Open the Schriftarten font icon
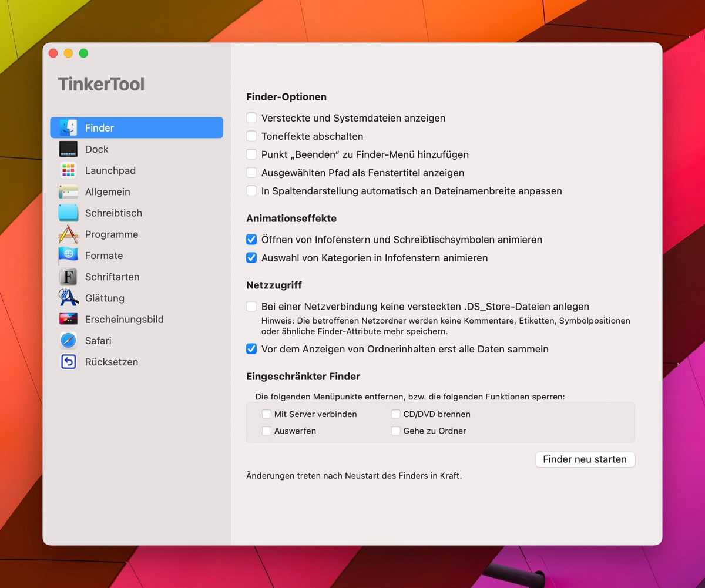 (x=68, y=277)
